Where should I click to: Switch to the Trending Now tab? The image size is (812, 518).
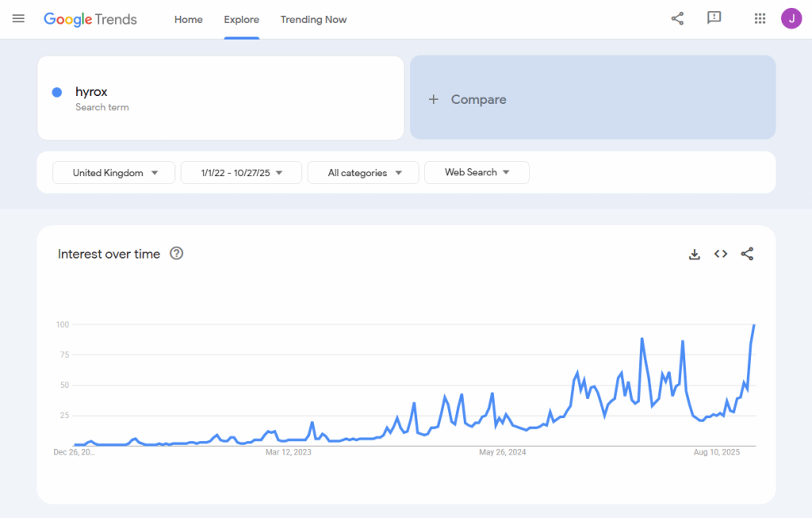point(313,19)
